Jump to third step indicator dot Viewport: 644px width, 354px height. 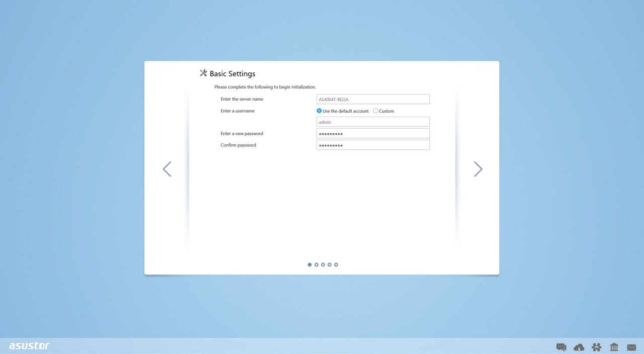(x=323, y=264)
